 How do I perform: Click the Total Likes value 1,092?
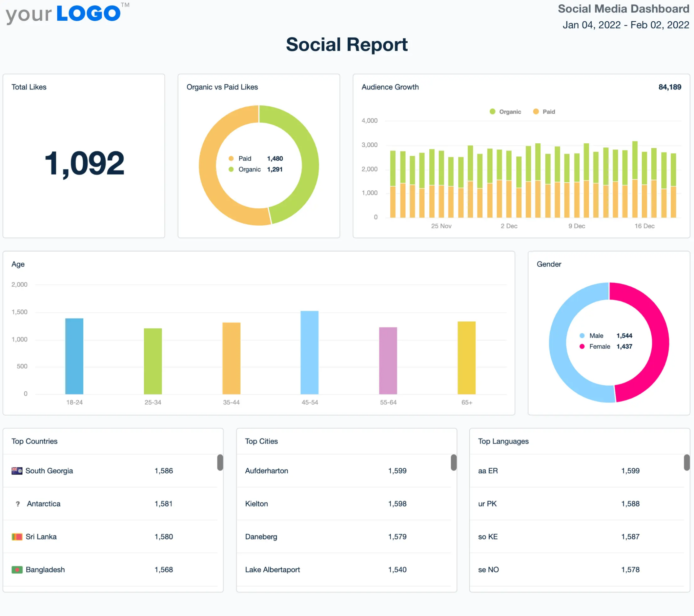tap(83, 164)
